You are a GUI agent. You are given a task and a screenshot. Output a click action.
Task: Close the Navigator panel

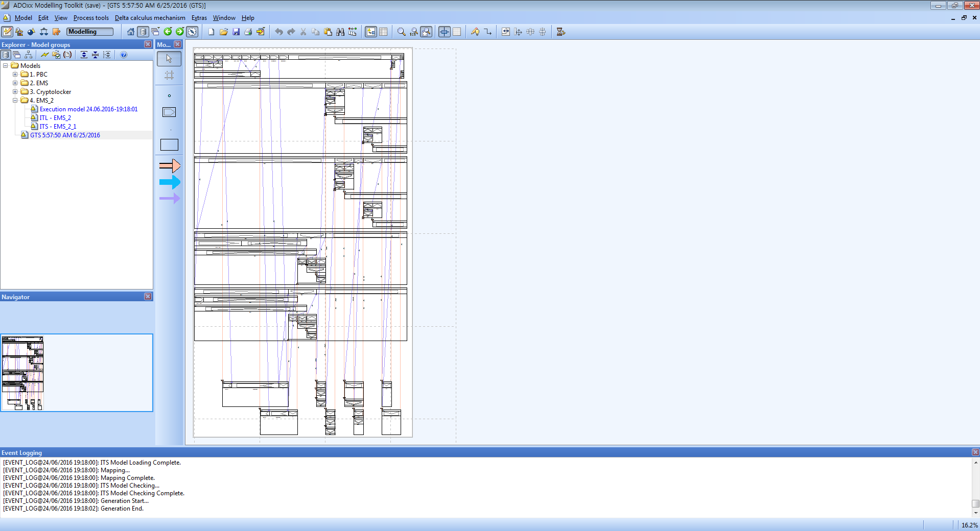pyautogui.click(x=148, y=297)
